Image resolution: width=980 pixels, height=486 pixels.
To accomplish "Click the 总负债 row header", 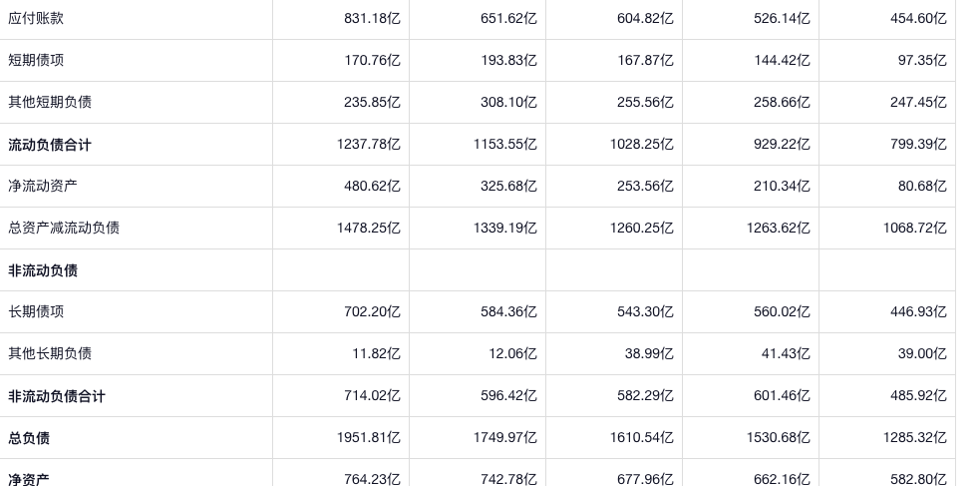I will 29,438.
